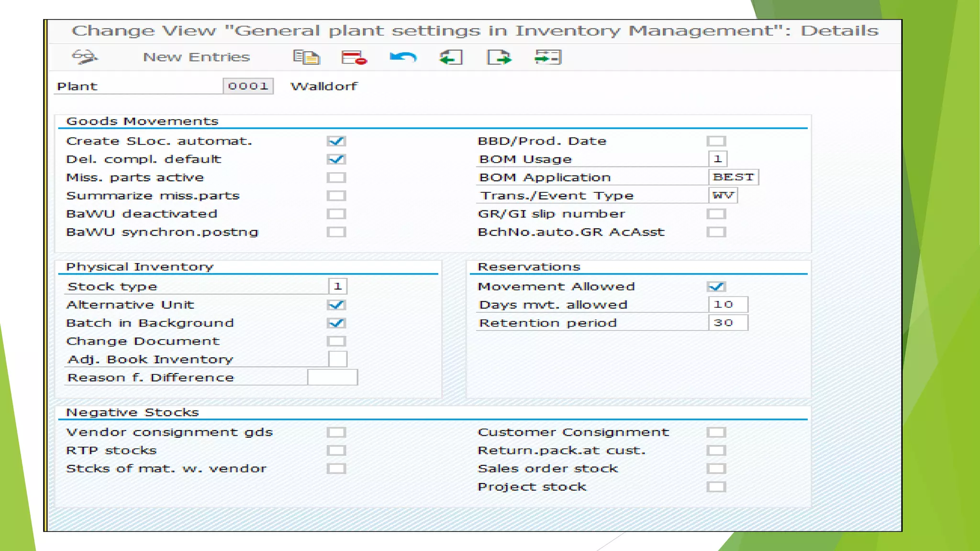The height and width of the screenshot is (551, 980).
Task: Click the New Entries button
Action: (x=196, y=57)
